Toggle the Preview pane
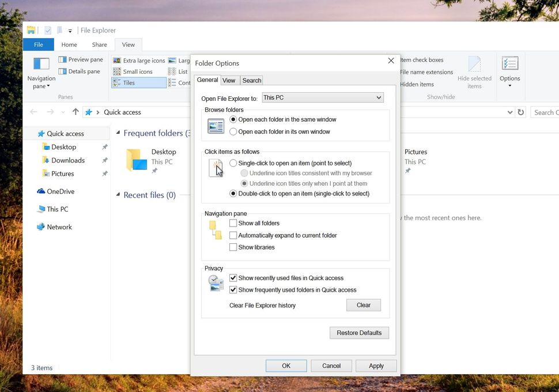This screenshot has height=392, width=559. pos(80,59)
